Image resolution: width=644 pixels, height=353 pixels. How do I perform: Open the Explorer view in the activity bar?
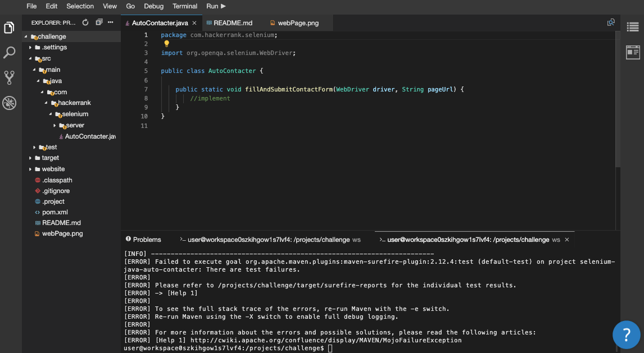[x=9, y=26]
